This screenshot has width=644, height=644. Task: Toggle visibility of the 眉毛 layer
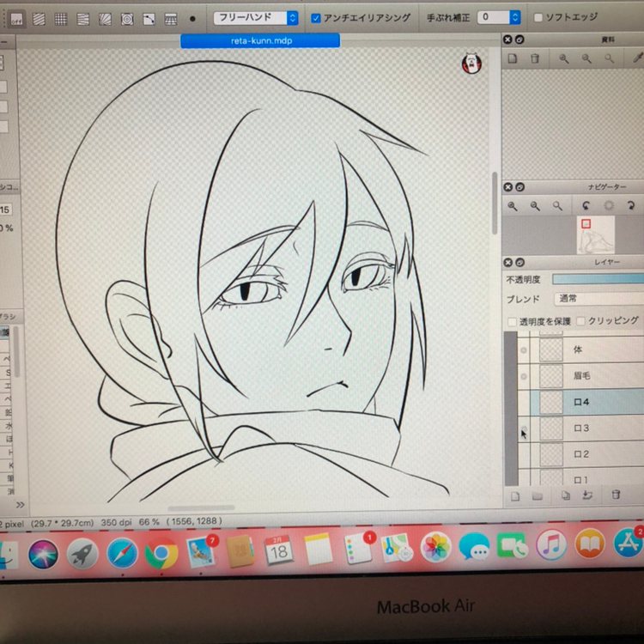coord(524,376)
